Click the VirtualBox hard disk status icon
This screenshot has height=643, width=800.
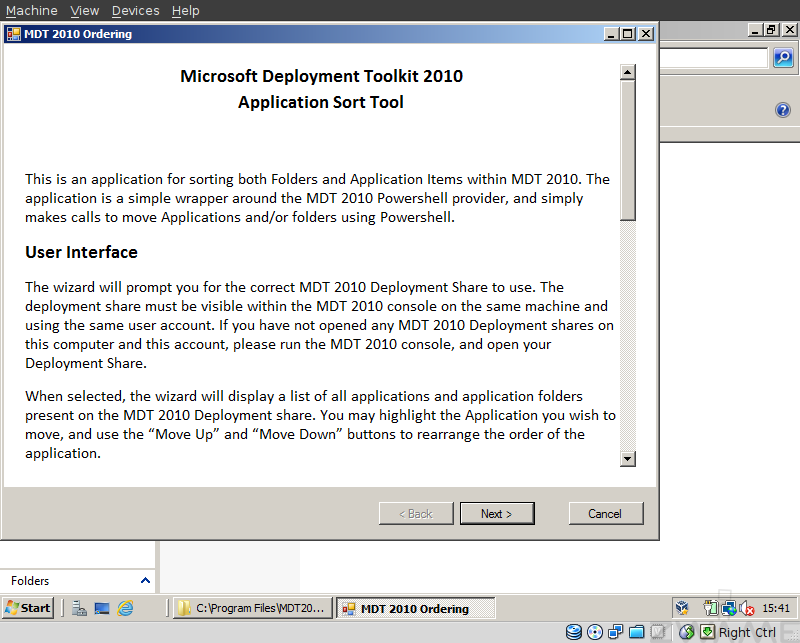point(574,632)
